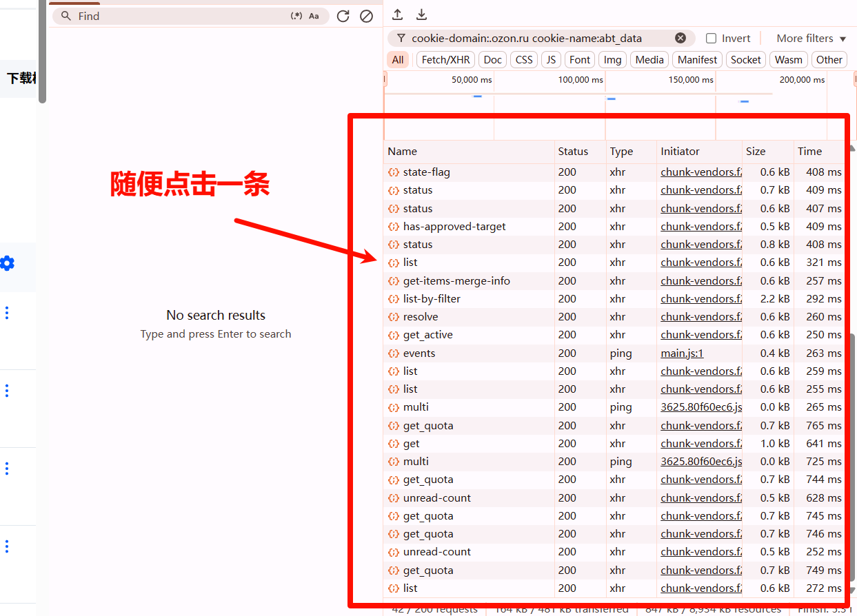This screenshot has width=857, height=616.
Task: Select the list-by-filter request row
Action: 432,299
